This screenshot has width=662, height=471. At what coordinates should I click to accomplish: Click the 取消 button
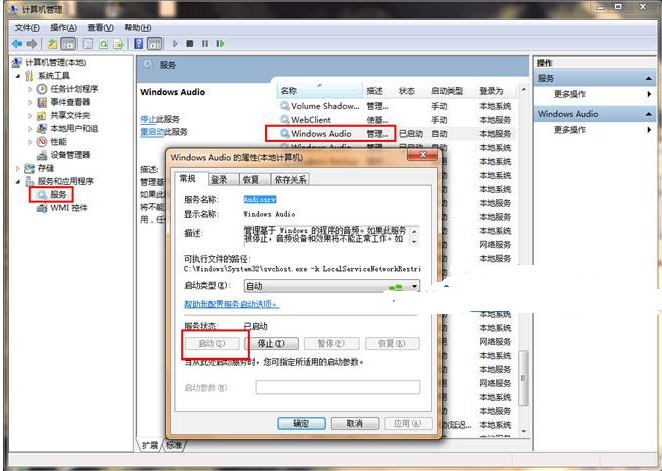point(355,423)
